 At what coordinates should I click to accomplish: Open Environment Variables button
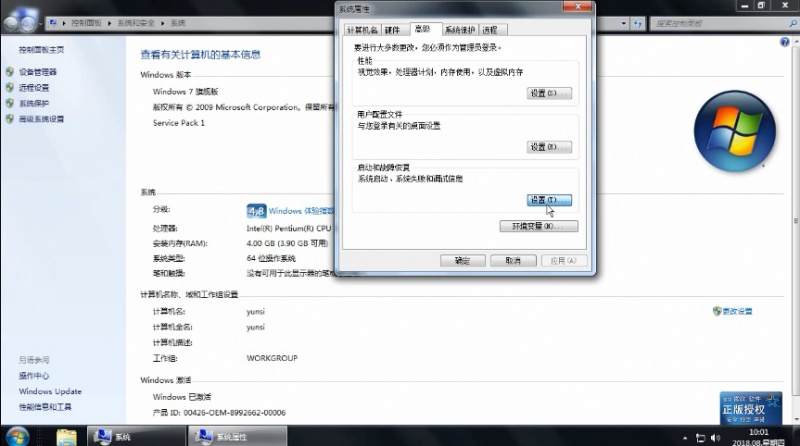coord(539,226)
